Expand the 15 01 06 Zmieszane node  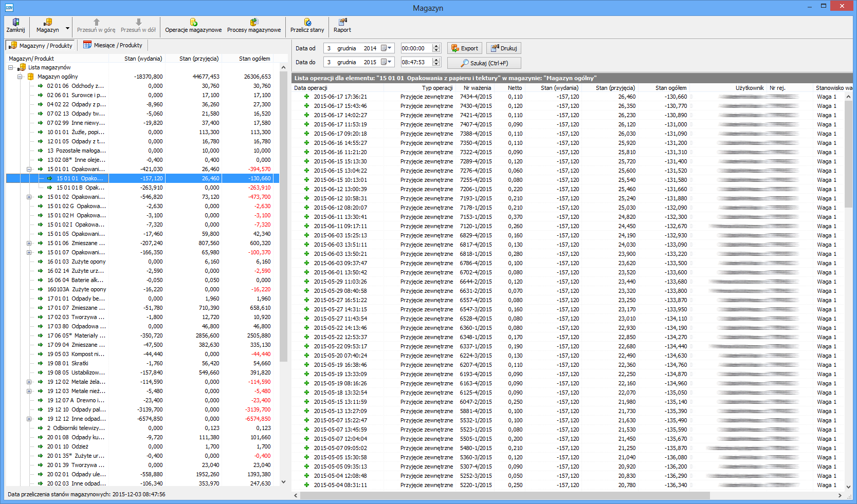coord(29,243)
